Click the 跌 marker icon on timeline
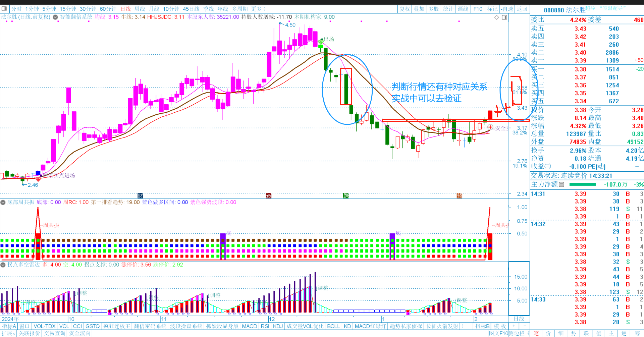The width and height of the screenshot is (644, 337). tap(346, 195)
